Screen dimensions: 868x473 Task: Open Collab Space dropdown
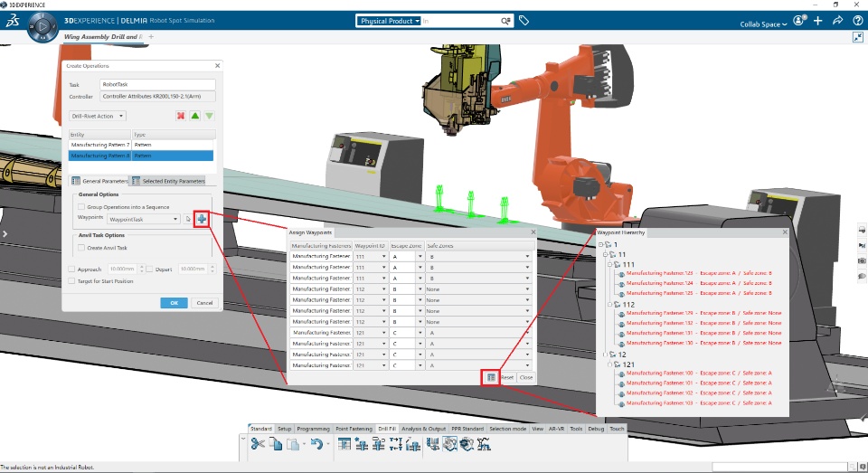(763, 24)
